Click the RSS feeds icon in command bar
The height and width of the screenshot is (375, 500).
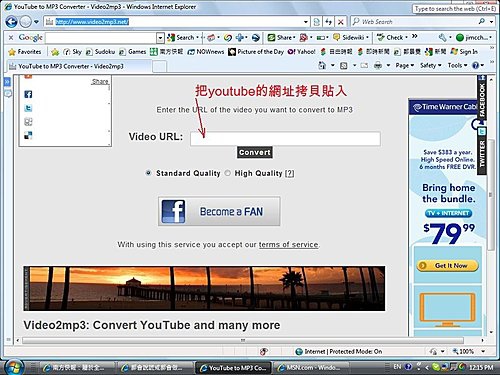pos(344,66)
